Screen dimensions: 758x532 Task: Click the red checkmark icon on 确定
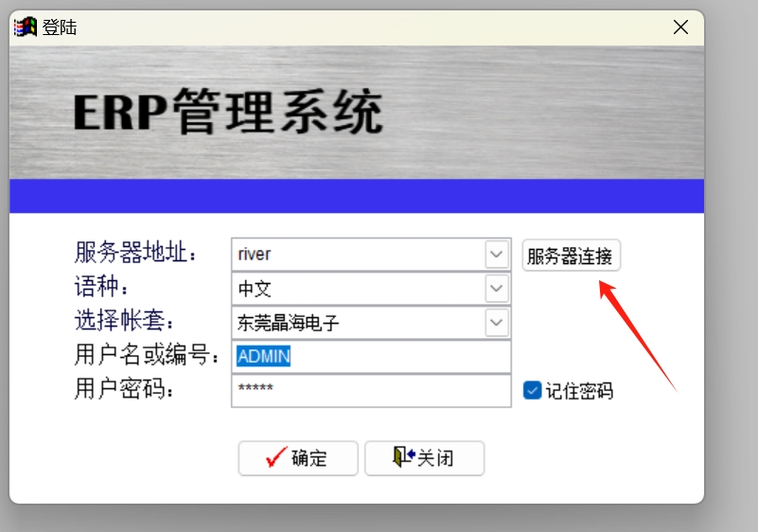click(x=276, y=458)
